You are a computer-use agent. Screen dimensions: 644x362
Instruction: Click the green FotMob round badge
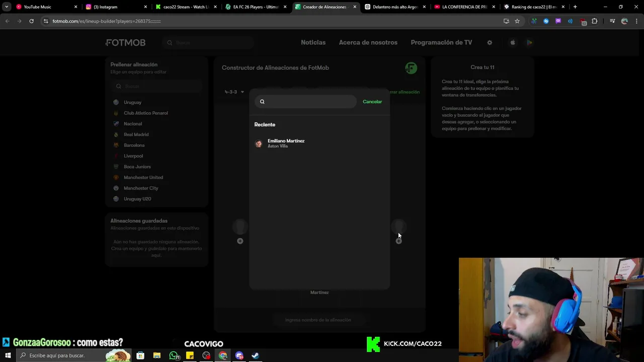411,68
